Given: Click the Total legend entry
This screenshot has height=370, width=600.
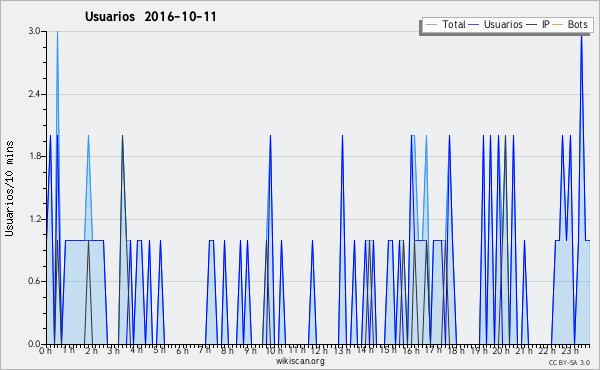Looking at the screenshot, I should click(x=453, y=24).
